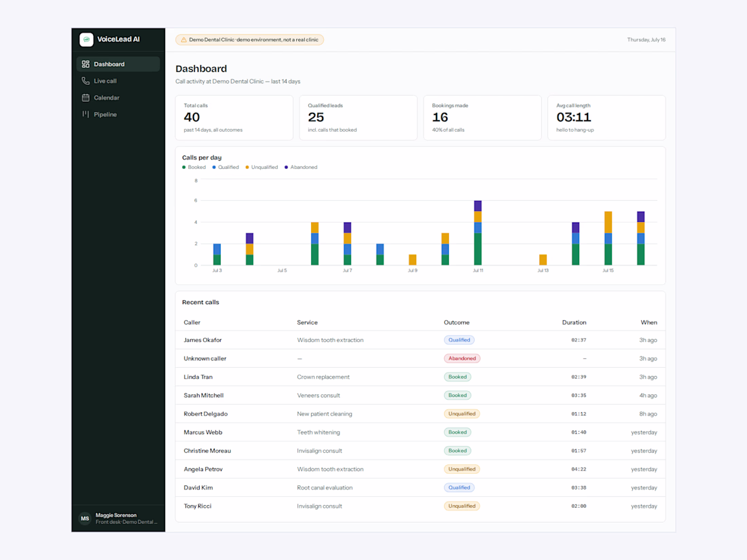Click the 04:22 duration value
Image resolution: width=747 pixels, height=560 pixels.
tap(579, 470)
